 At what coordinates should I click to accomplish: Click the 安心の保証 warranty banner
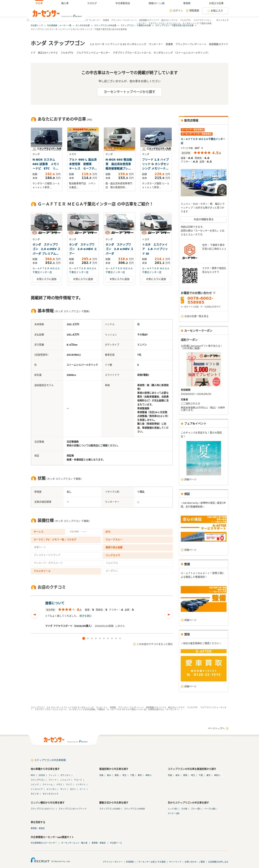click(x=203, y=528)
